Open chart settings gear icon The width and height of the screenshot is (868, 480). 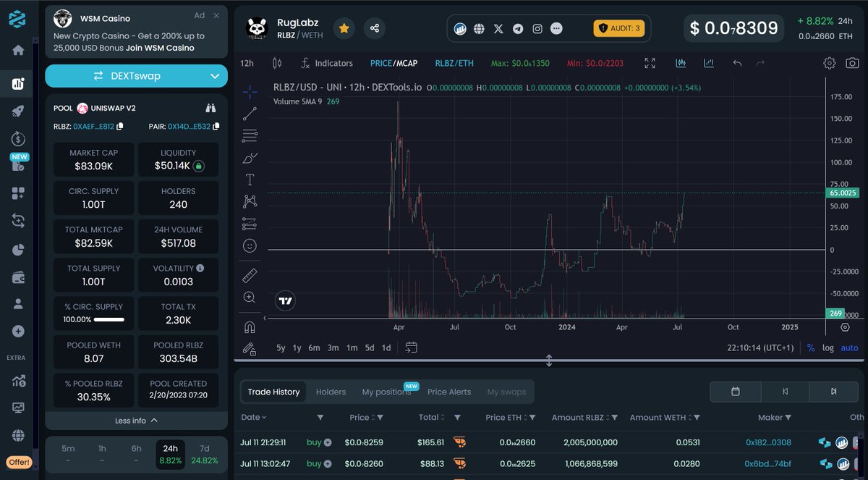click(830, 63)
